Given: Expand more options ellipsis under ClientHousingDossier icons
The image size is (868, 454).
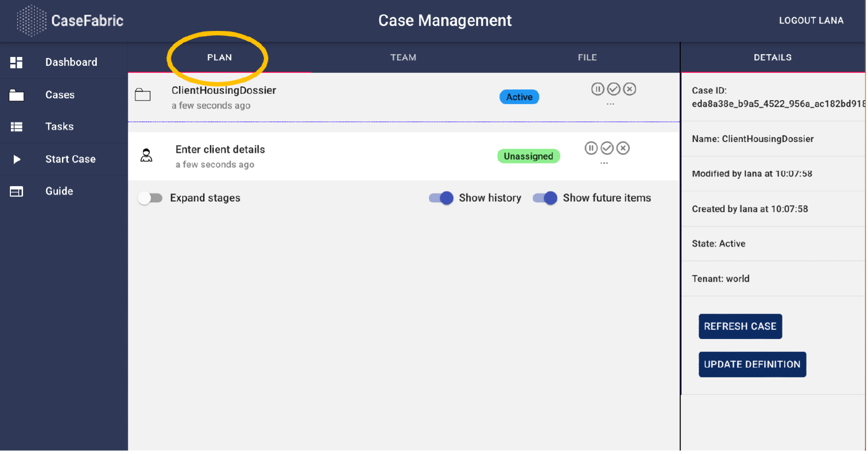Looking at the screenshot, I should (x=610, y=104).
